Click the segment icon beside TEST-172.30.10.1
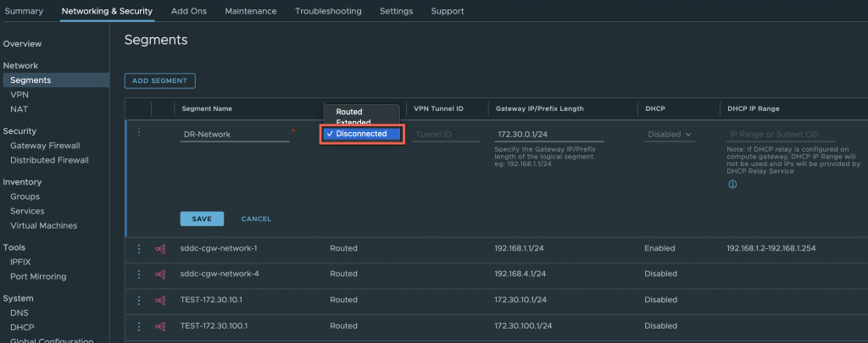868x343 pixels. point(160,300)
